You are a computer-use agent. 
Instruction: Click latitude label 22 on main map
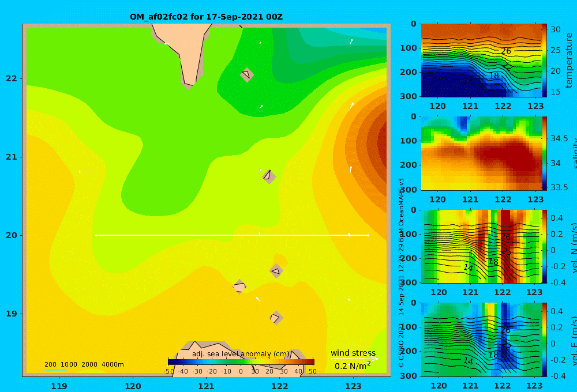pos(12,79)
